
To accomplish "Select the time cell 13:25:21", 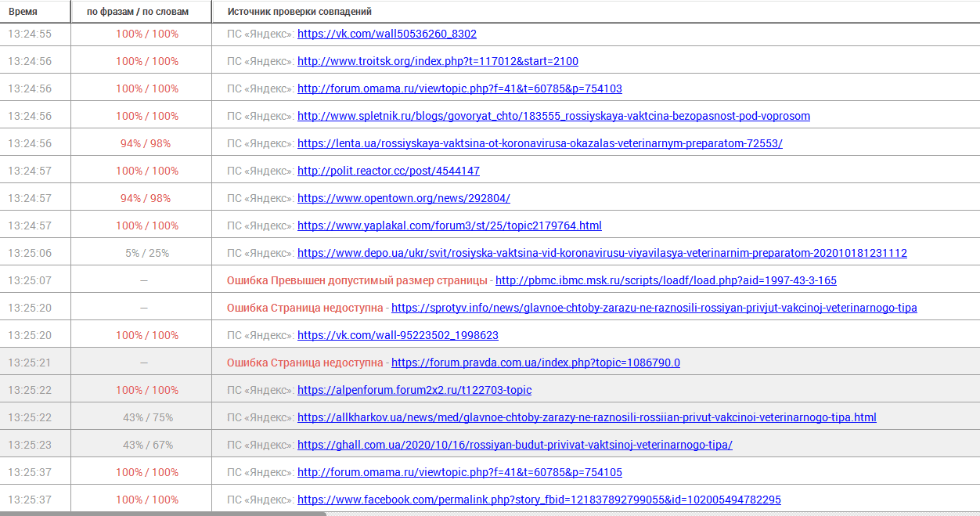I will point(30,363).
